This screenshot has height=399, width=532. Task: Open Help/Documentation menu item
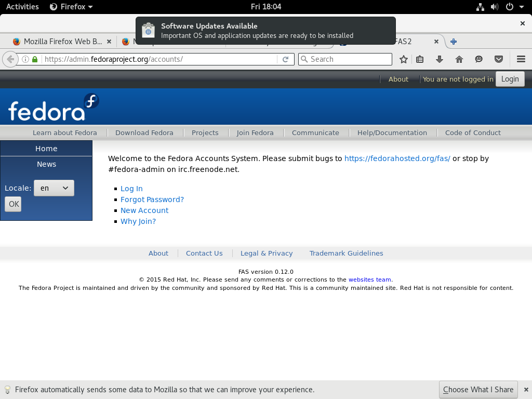[392, 132]
